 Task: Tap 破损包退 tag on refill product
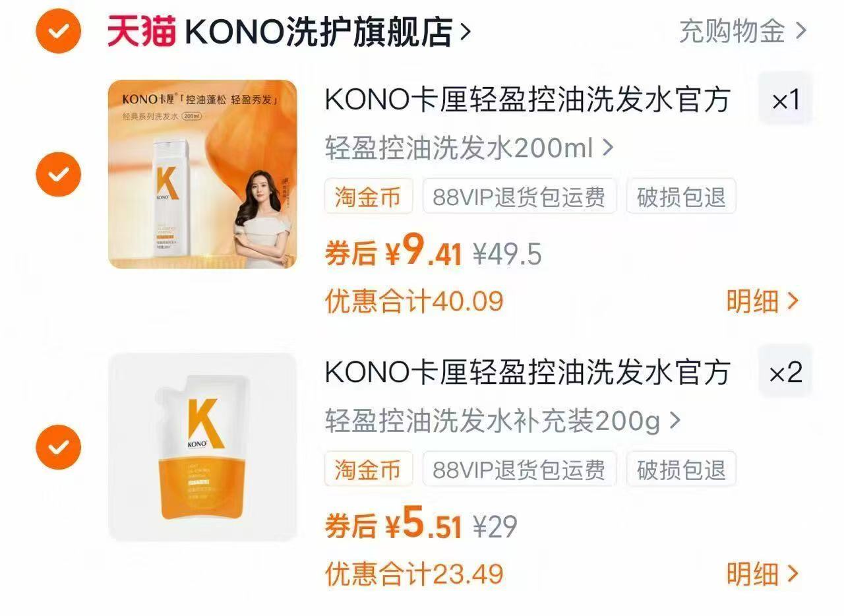pos(680,469)
